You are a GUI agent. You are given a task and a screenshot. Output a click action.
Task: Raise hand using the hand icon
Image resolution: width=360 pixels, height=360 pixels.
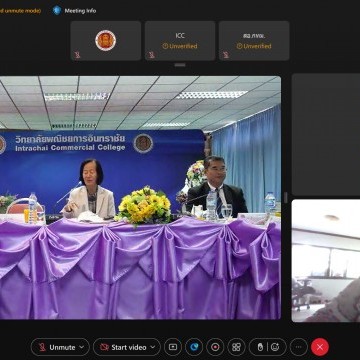click(261, 347)
